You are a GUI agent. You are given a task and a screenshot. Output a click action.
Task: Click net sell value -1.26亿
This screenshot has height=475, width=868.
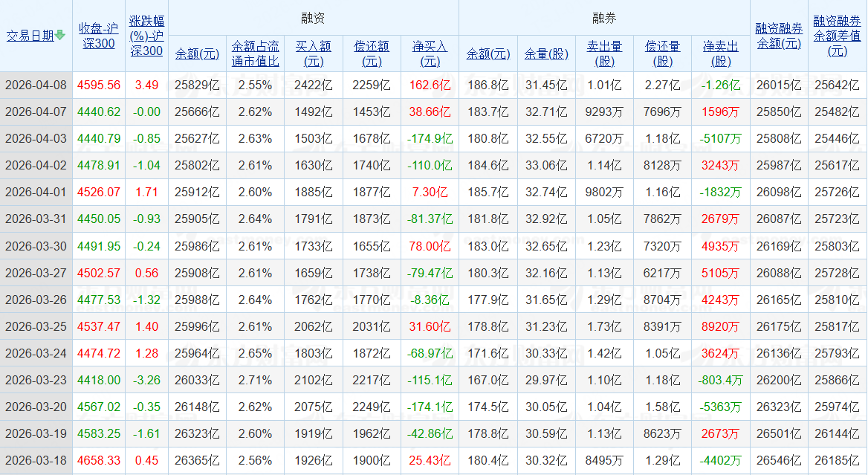point(721,85)
